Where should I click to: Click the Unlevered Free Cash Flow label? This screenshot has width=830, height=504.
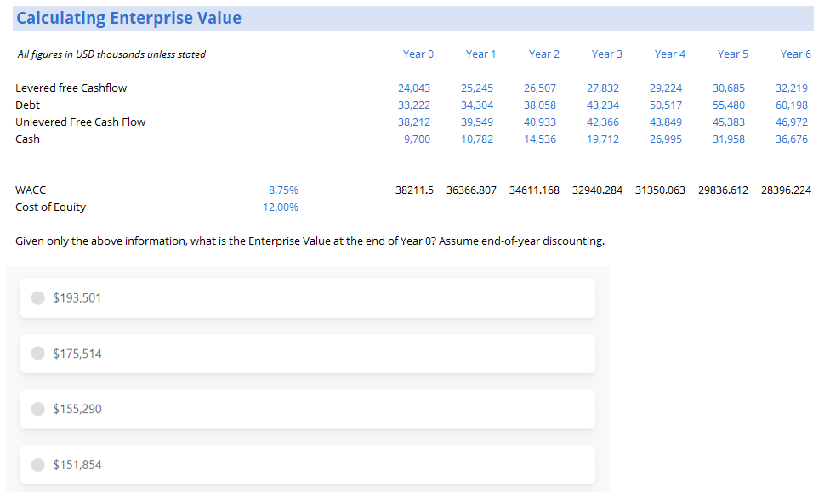coord(80,122)
